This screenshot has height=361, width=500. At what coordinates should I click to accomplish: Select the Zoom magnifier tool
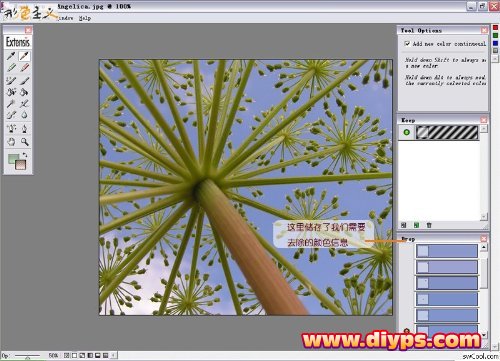(x=24, y=142)
